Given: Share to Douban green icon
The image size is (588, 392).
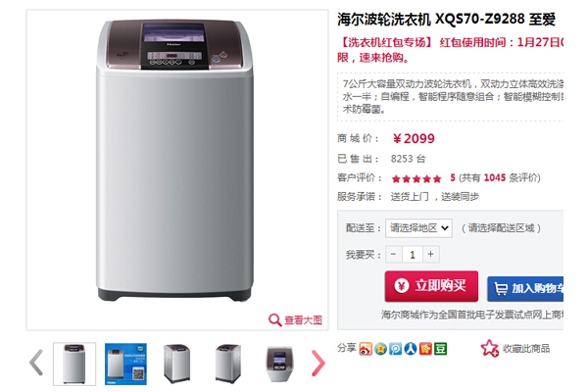Looking at the screenshot, I should coord(441,349).
